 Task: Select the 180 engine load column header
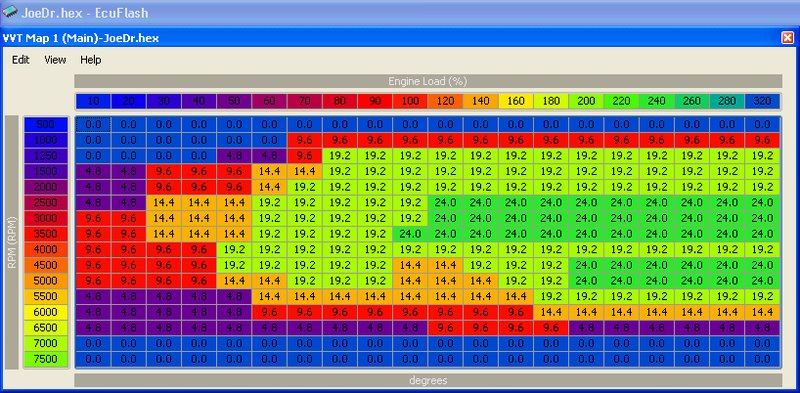tap(551, 101)
